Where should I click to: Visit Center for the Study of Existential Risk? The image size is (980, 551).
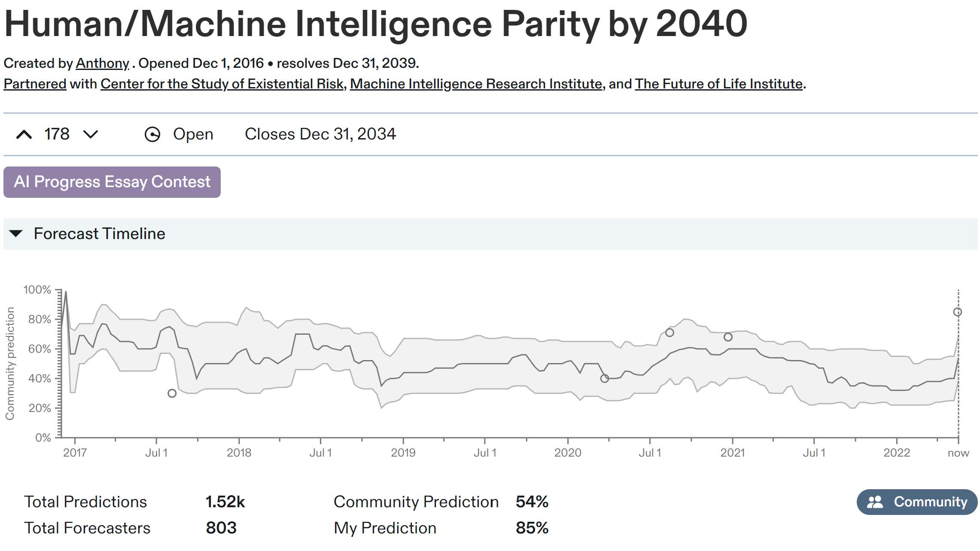(x=222, y=84)
